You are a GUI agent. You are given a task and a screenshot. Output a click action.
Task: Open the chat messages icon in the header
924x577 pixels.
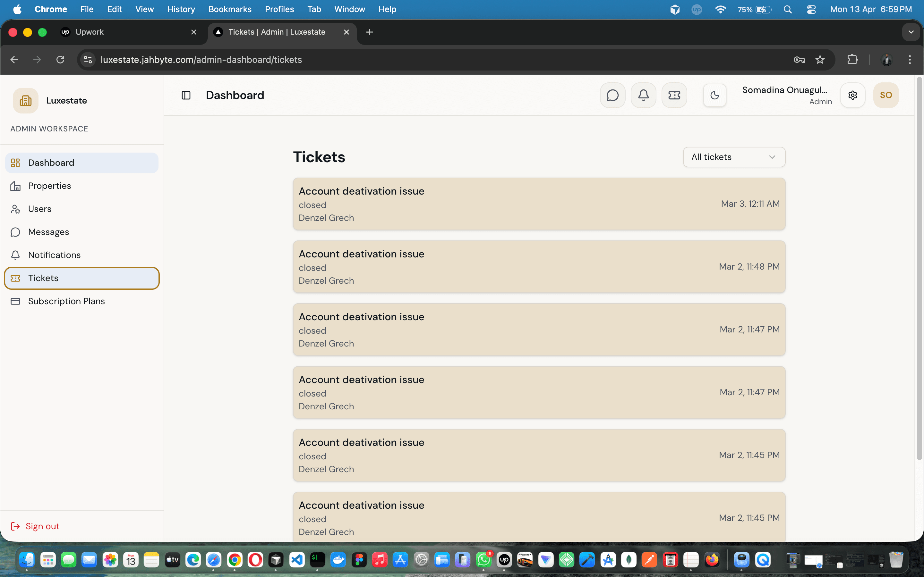click(x=612, y=95)
